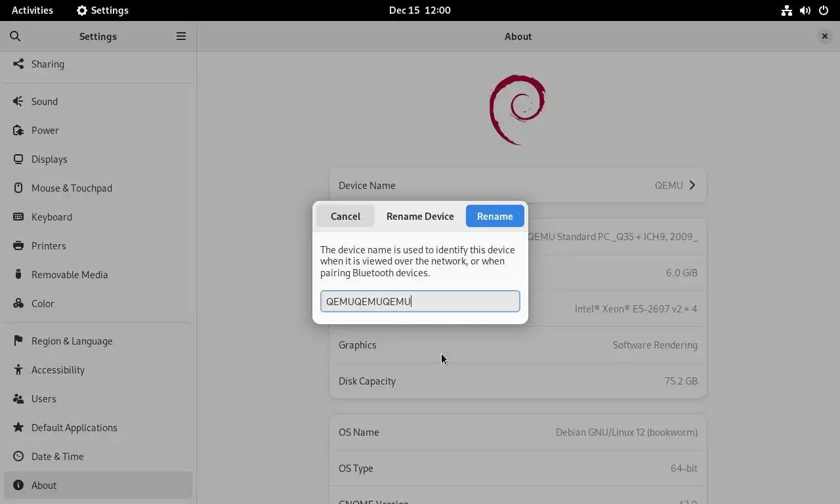Click the Accessibility person icon
Screen dimensions: 840x504
click(18, 369)
